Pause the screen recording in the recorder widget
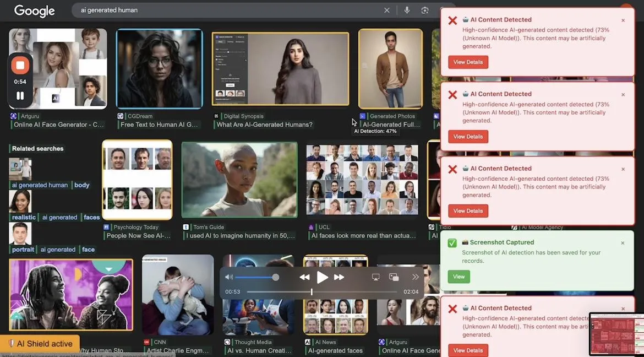The height and width of the screenshot is (357, 644). (x=20, y=96)
